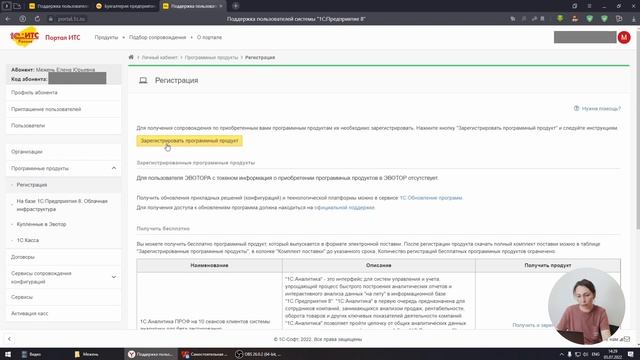Open the orange extension icon in toolbar
640x360 pixels.
click(x=575, y=19)
